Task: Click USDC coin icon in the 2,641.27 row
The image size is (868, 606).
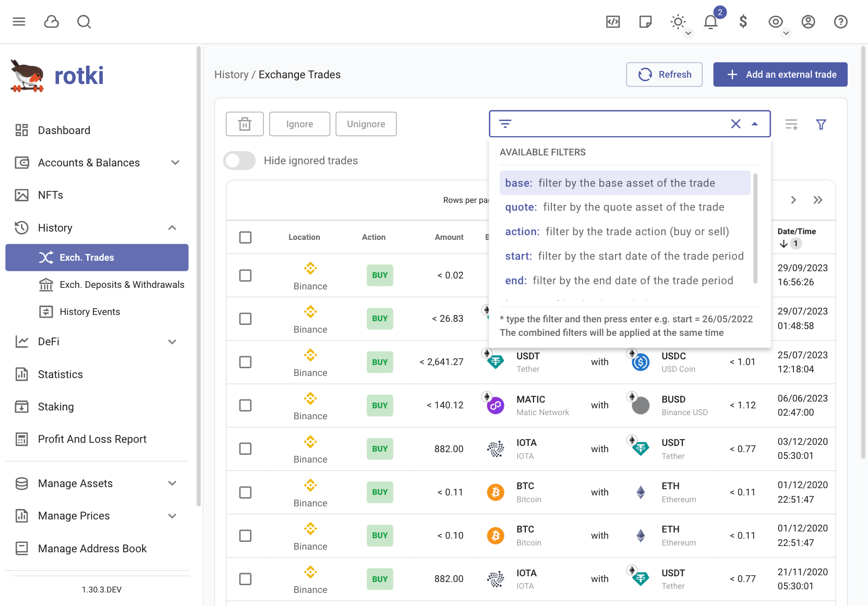Action: tap(641, 362)
